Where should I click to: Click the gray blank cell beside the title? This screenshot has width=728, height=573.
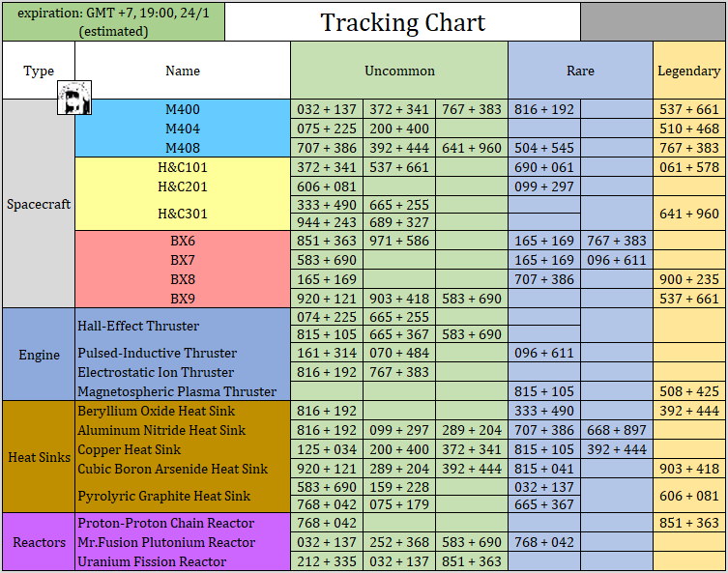(653, 21)
